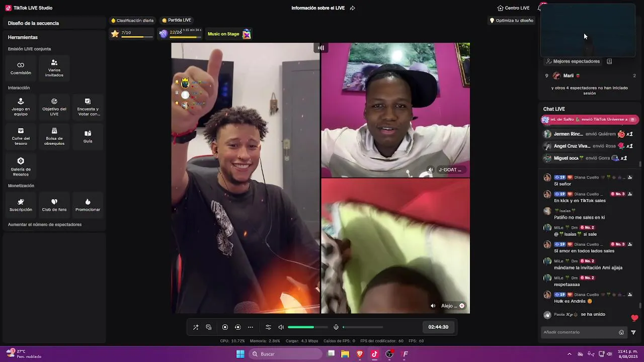Image resolution: width=644 pixels, height=362 pixels.
Task: Open Brave browser from taskbar
Action: tap(360, 354)
